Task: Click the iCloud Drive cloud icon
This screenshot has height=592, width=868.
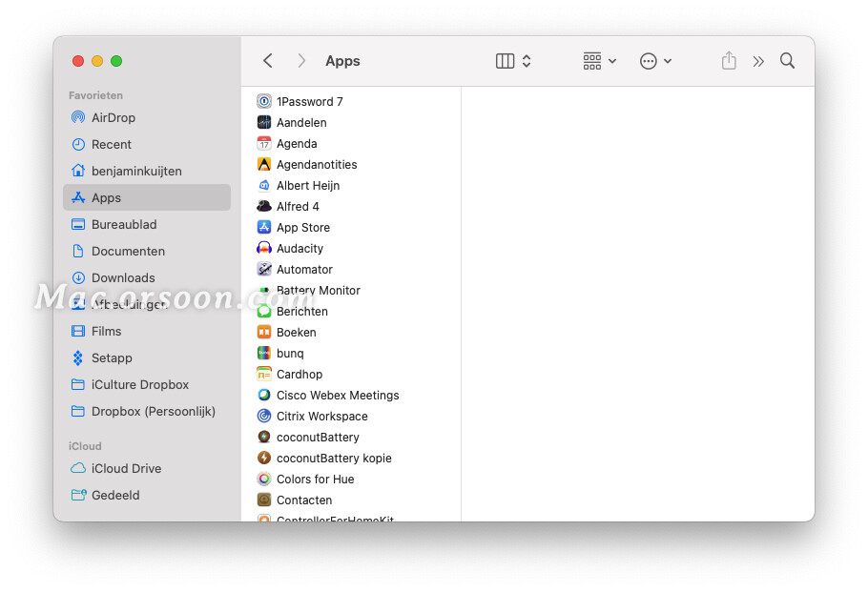Action: pyautogui.click(x=78, y=469)
